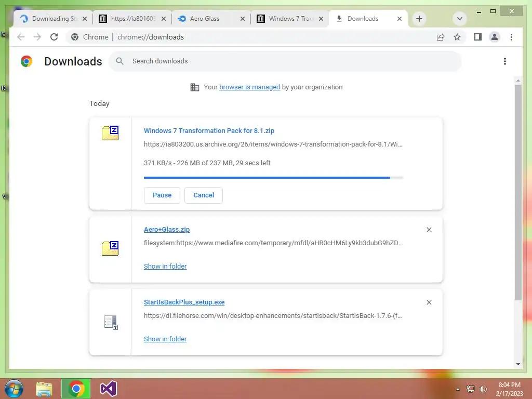Go back using the browser back arrow
532x399 pixels.
[x=21, y=37]
